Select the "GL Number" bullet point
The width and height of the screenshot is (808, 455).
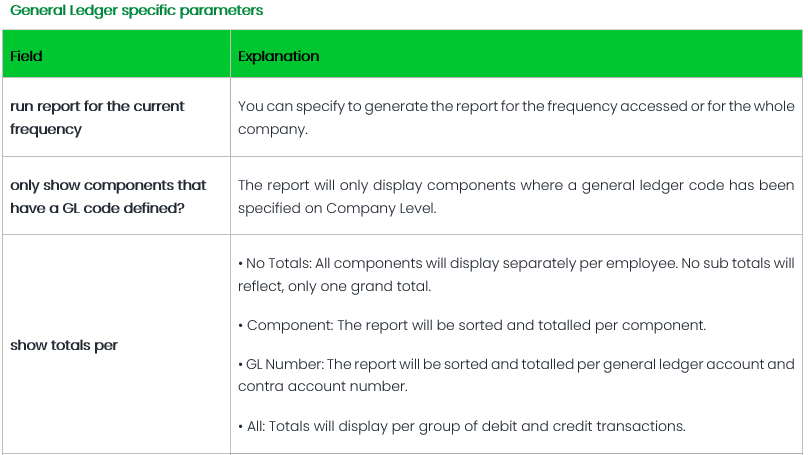tap(516, 375)
